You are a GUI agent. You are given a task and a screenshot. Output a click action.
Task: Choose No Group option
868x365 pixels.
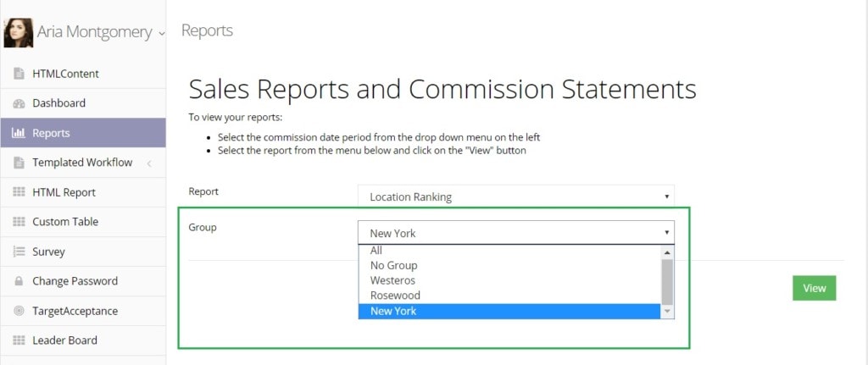click(509, 265)
